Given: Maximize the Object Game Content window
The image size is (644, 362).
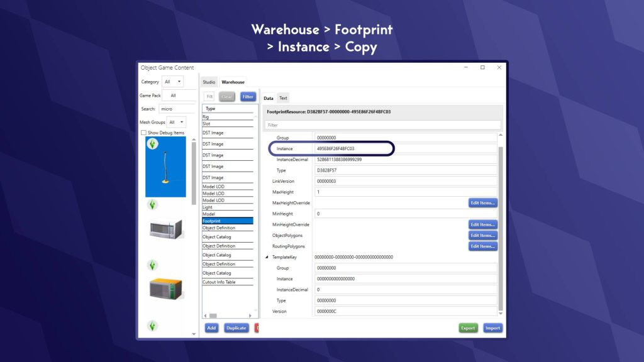Looking at the screenshot, I should click(x=482, y=68).
